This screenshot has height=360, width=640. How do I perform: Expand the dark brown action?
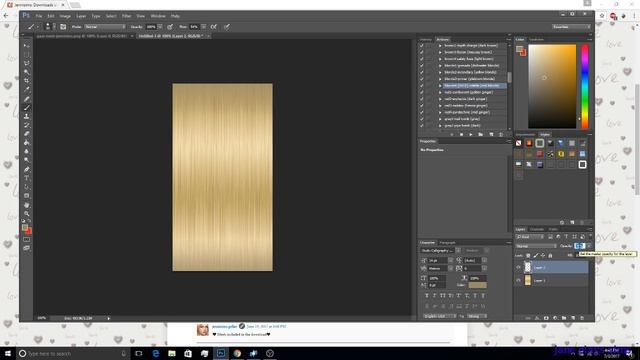440,46
